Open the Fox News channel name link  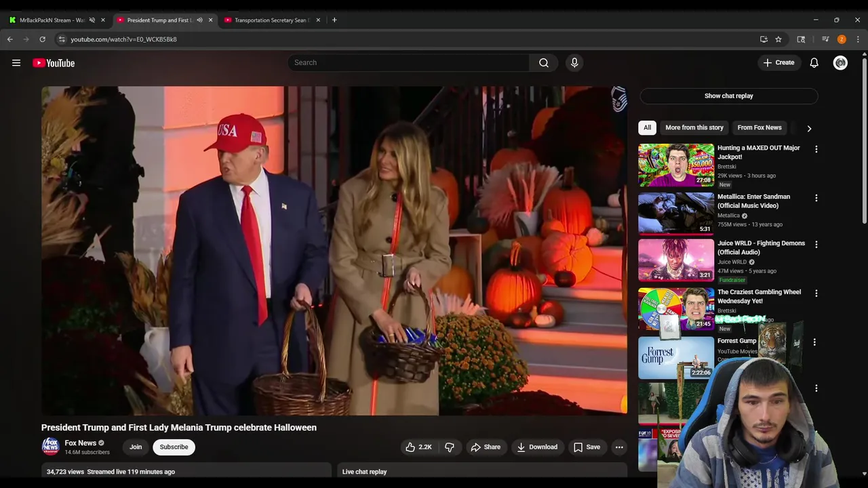(x=80, y=443)
